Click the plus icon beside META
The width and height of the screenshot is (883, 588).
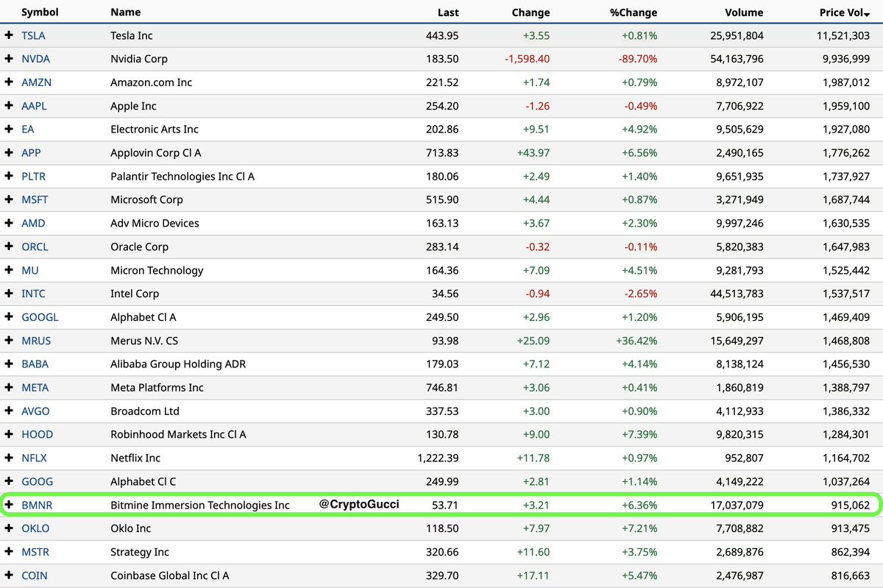point(9,388)
